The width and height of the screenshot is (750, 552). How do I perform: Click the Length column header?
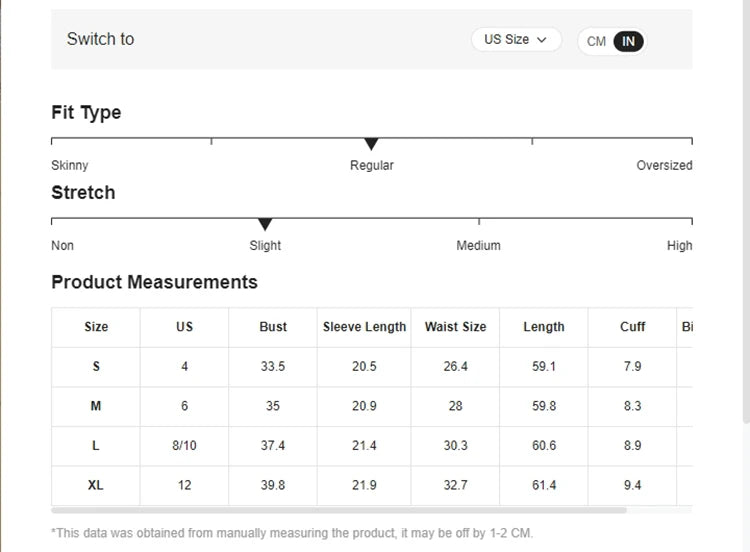[544, 327]
